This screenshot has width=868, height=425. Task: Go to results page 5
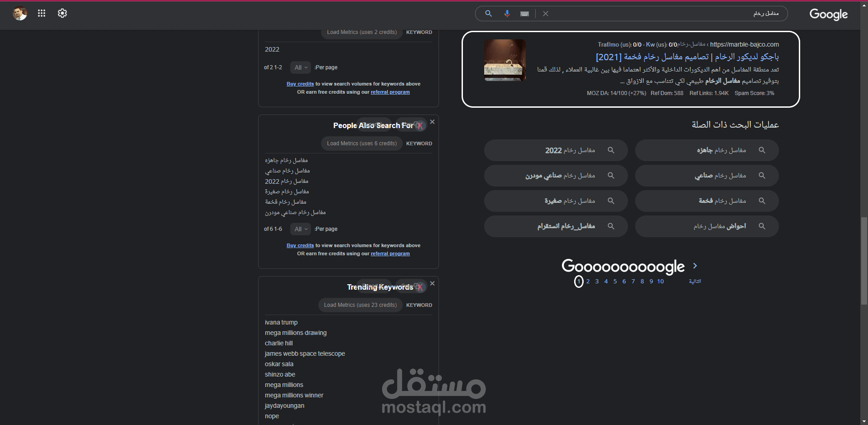(615, 282)
